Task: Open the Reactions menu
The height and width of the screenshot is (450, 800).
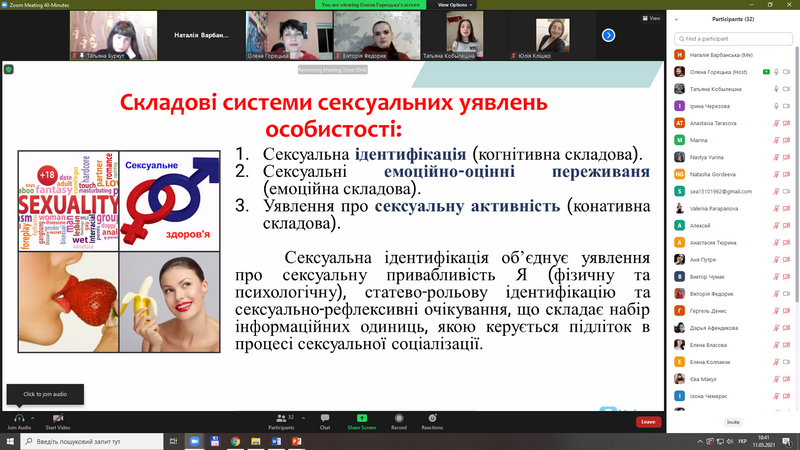Action: [x=432, y=417]
